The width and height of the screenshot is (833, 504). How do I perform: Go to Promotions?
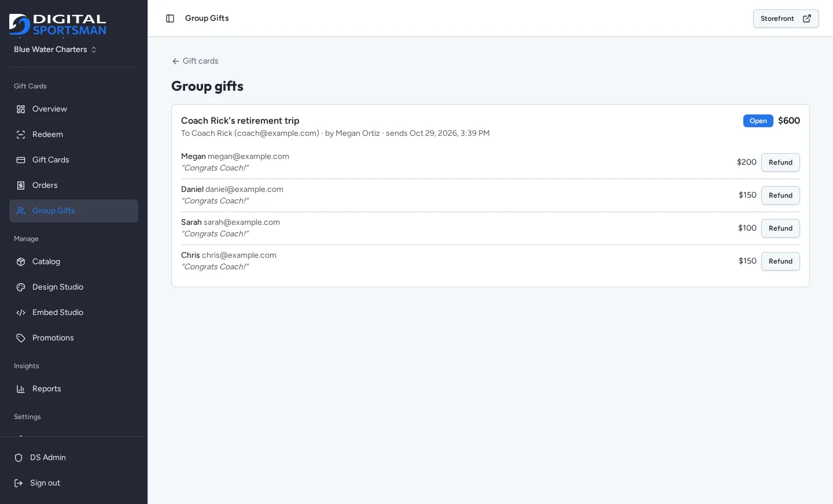coord(73,338)
